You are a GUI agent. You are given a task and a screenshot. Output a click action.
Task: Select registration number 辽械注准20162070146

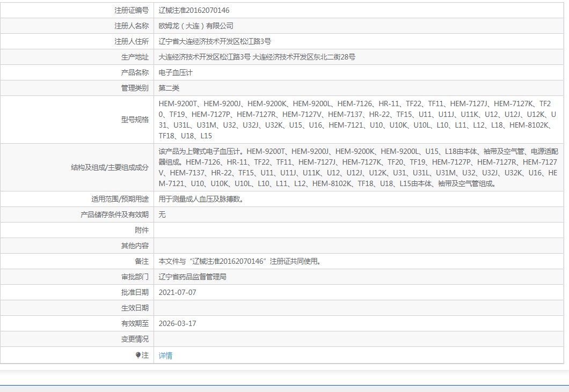coord(194,10)
